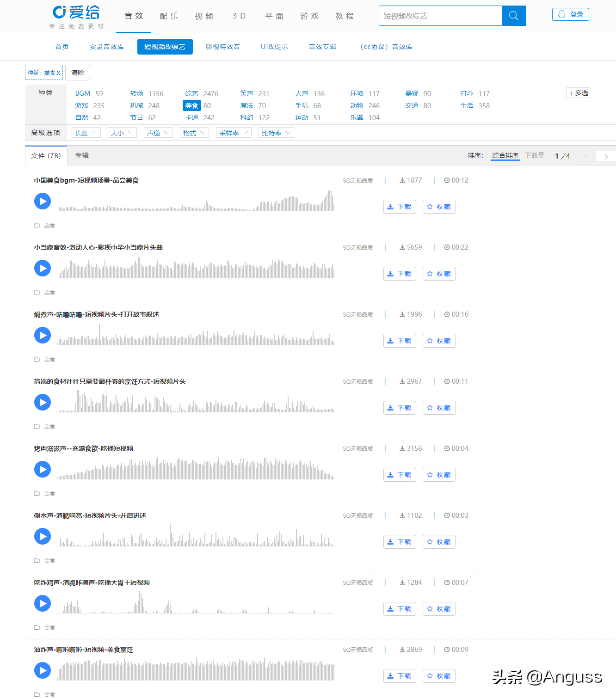Go to 实录音效库 section

point(106,47)
